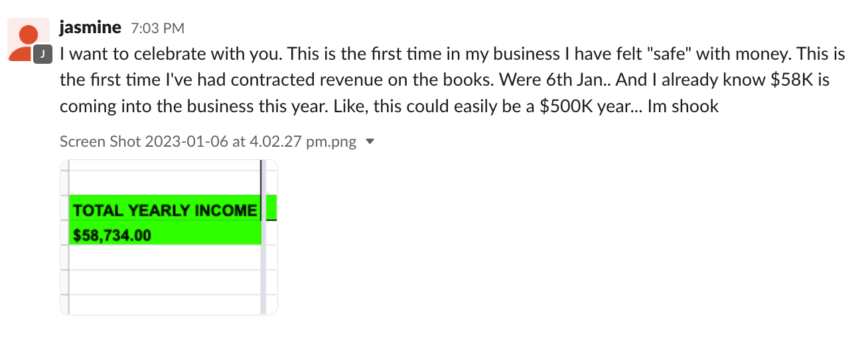Viewport: 868px width, 340px height.
Task: Click the empty row above TOTAL YEARLY INCOME
Action: [x=165, y=183]
